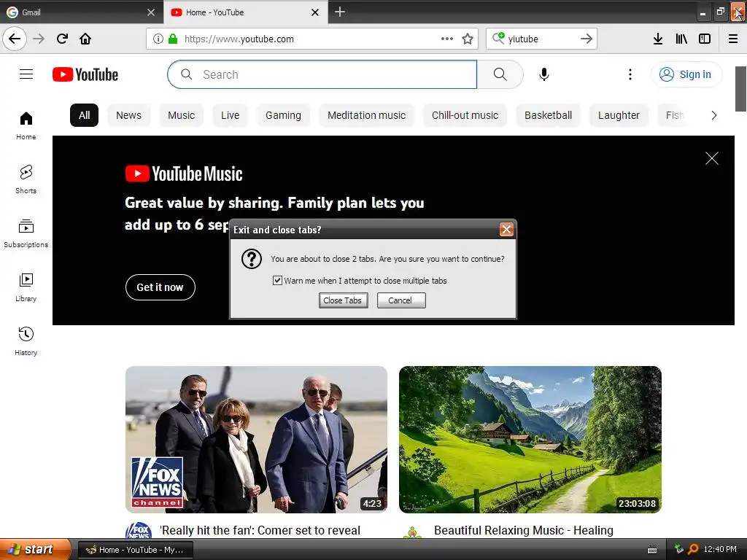Search with your voice microphone
The width and height of the screenshot is (747, 560).
pos(544,74)
